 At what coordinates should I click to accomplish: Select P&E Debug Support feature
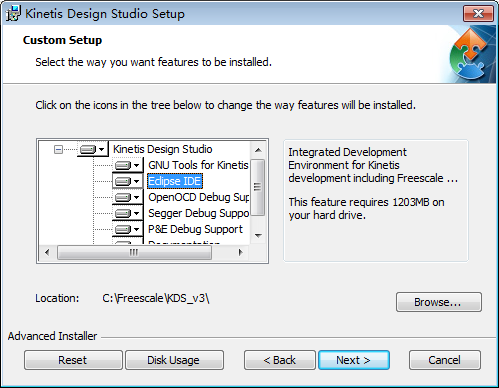(x=195, y=229)
